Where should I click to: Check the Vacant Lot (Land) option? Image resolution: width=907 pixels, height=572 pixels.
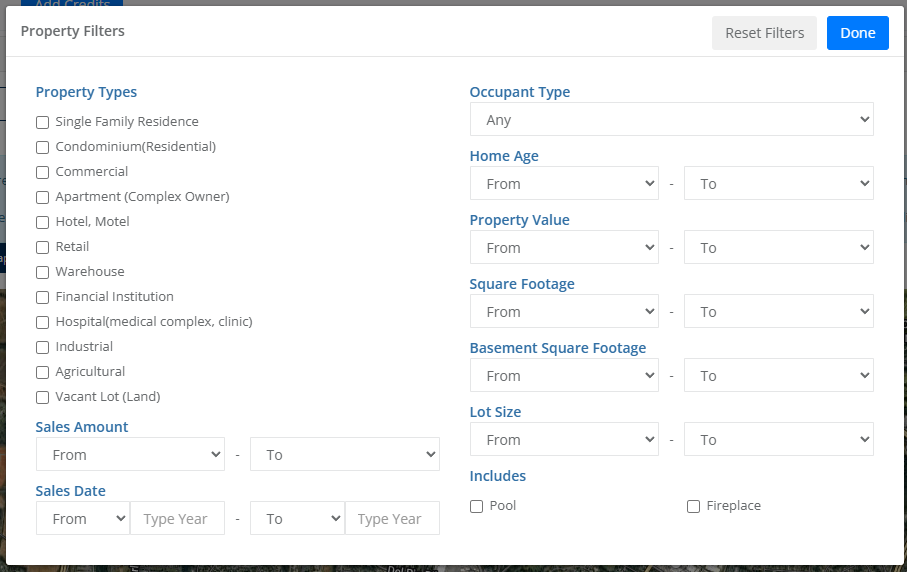pyautogui.click(x=42, y=397)
